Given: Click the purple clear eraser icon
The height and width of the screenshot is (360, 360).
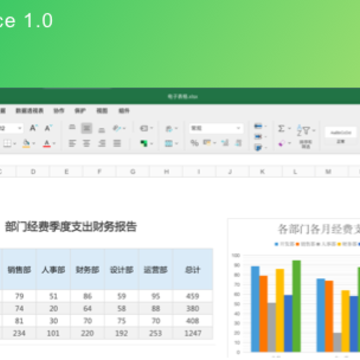Looking at the screenshot, I should [281, 143].
